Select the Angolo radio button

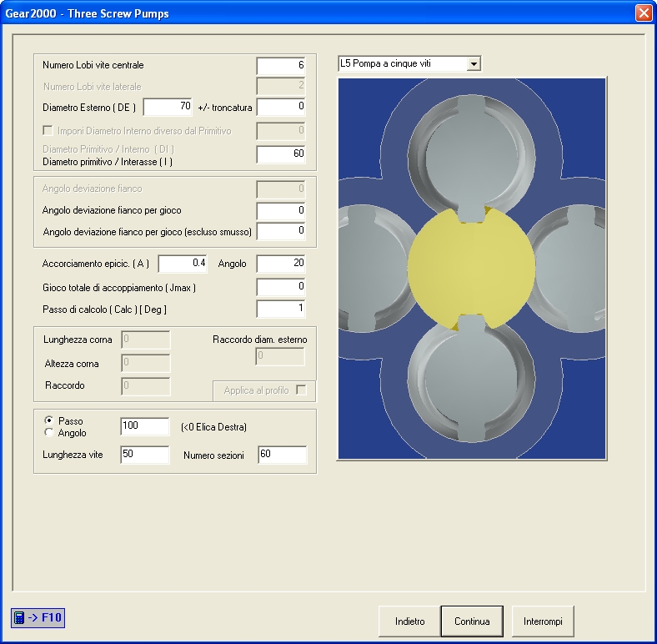click(49, 432)
